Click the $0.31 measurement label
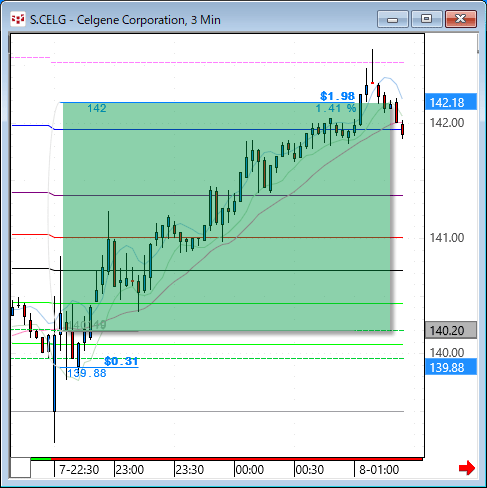This screenshot has height=488, width=487. click(121, 361)
